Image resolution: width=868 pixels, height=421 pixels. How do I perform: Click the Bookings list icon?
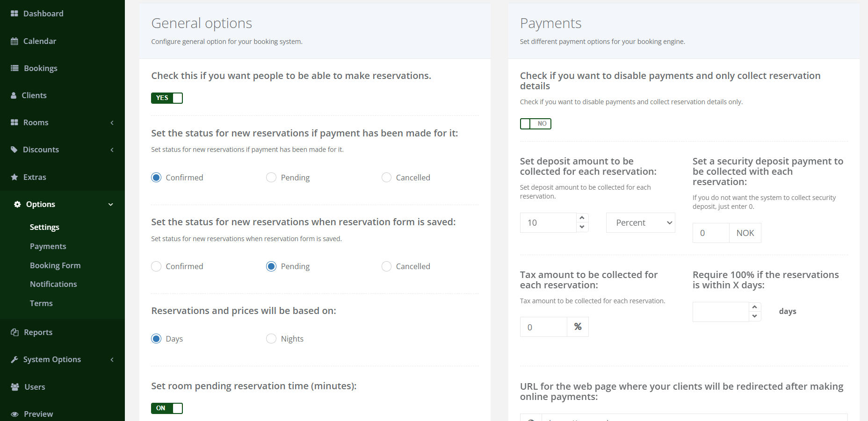coord(14,68)
